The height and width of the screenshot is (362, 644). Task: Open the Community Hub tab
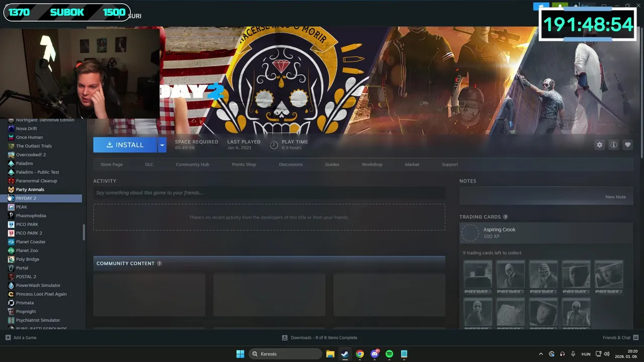(192, 164)
